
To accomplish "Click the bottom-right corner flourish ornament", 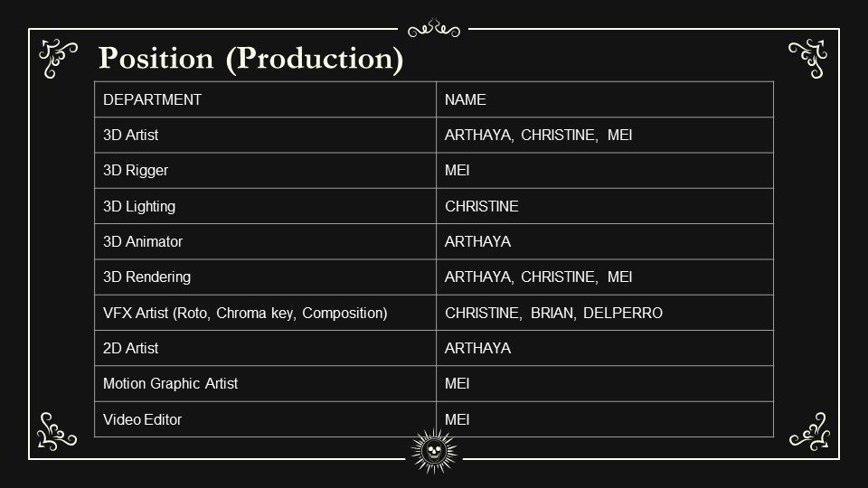I will coord(809,432).
